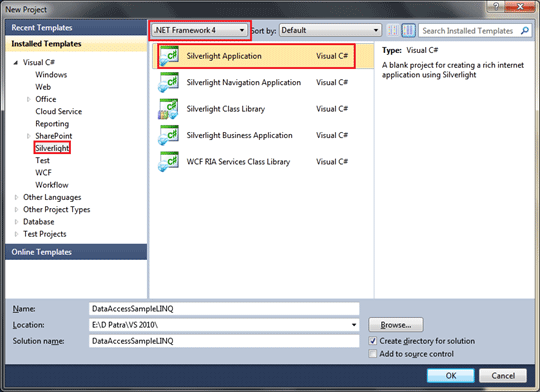Image resolution: width=540 pixels, height=392 pixels.
Task: Select Cloud Service in the tree
Action: 59,112
